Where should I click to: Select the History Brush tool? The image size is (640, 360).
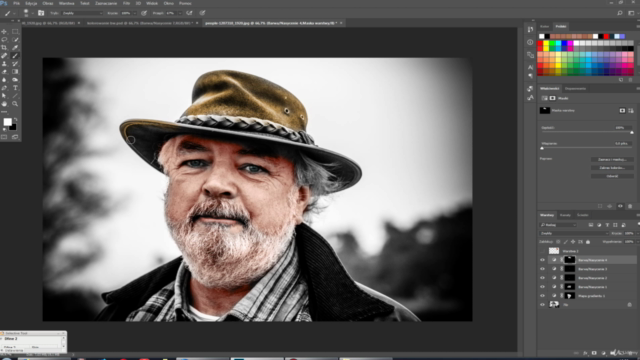pos(15,64)
